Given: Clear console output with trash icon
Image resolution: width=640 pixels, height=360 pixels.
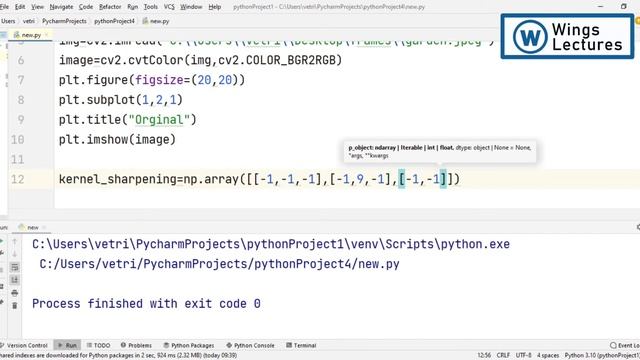Looking at the screenshot, I should tap(15, 306).
